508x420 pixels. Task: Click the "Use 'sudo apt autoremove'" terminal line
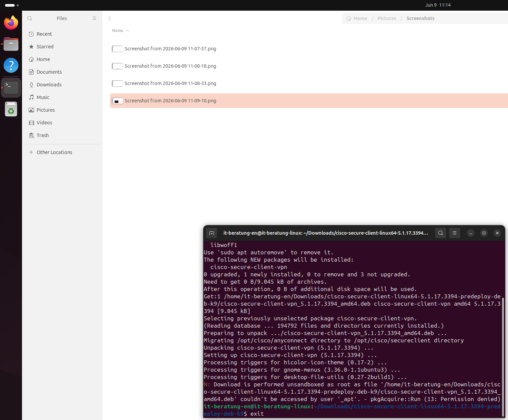269,252
